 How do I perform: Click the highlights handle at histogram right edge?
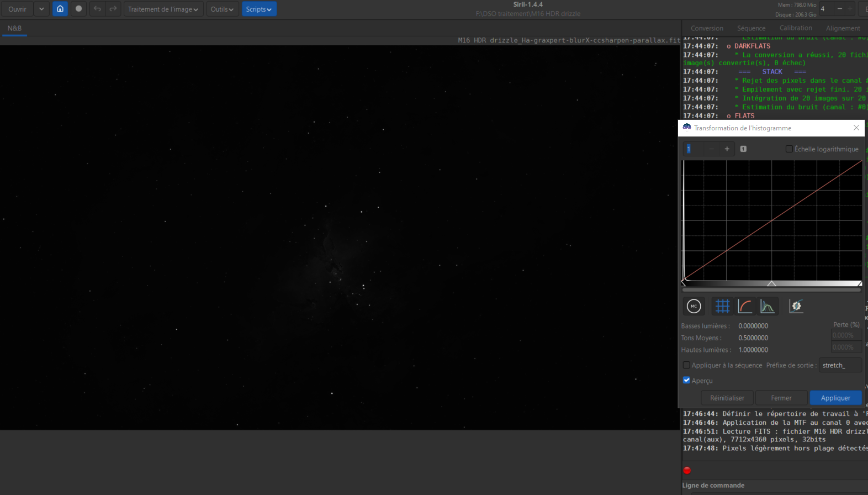point(860,283)
